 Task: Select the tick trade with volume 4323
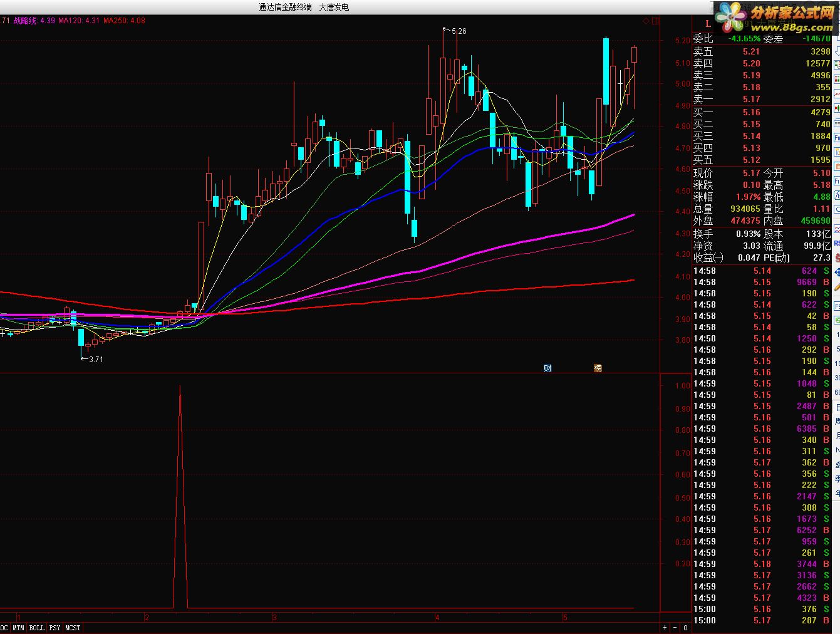[762, 598]
